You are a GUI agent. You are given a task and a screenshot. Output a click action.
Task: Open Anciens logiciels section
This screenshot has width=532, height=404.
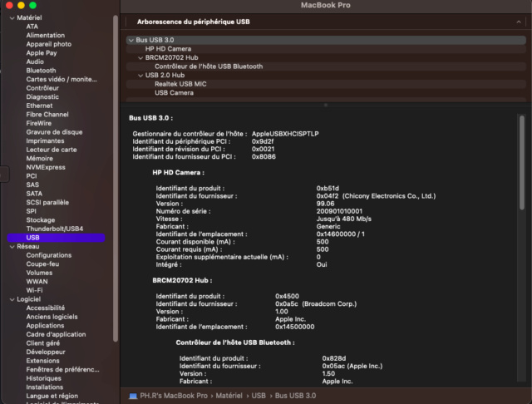52,318
